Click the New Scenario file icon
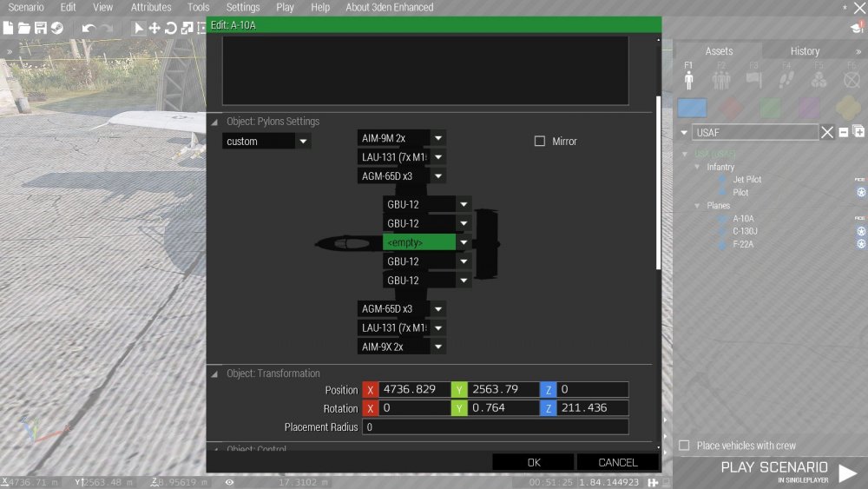Image resolution: width=868 pixels, height=489 pixels. tap(9, 28)
